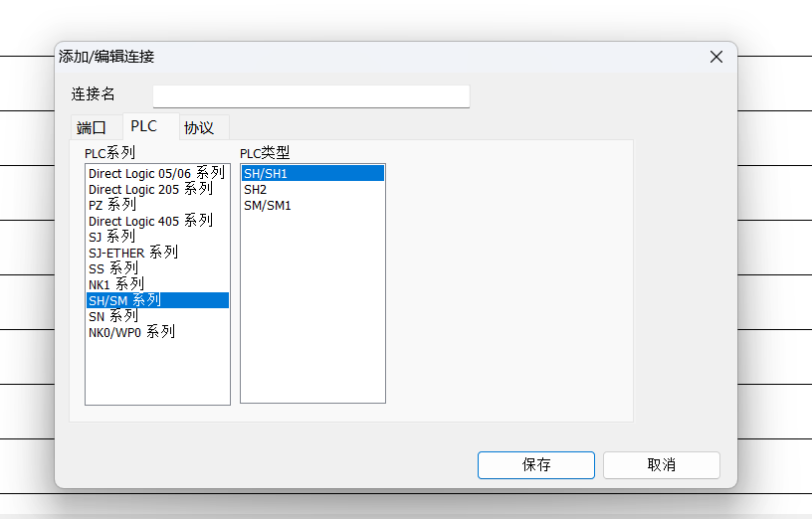Select the highlighted SH/SM 系列

(x=124, y=300)
